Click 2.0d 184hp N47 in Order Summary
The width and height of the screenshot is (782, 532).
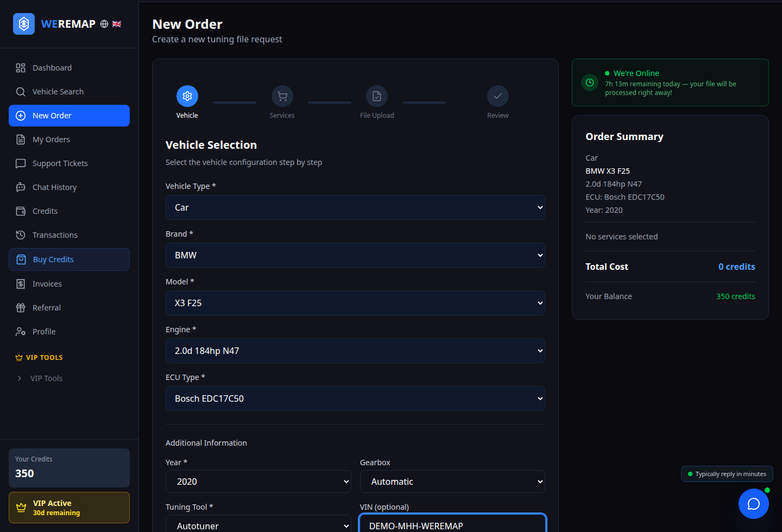614,184
